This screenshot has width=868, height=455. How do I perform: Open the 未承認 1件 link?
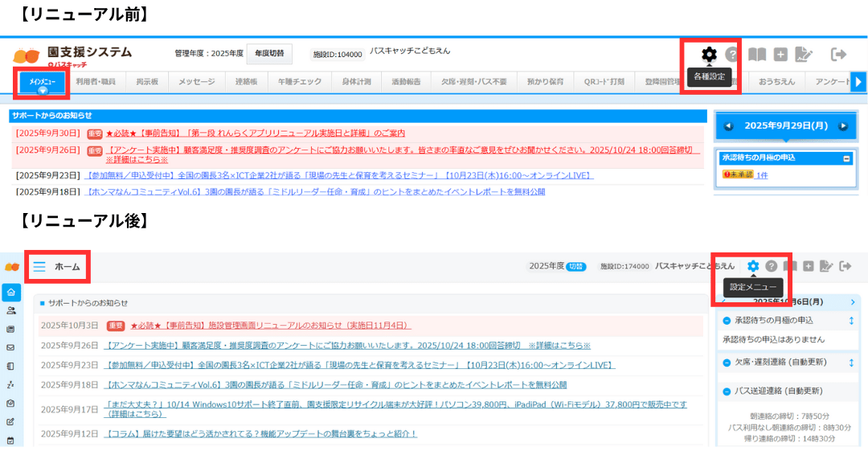(761, 175)
